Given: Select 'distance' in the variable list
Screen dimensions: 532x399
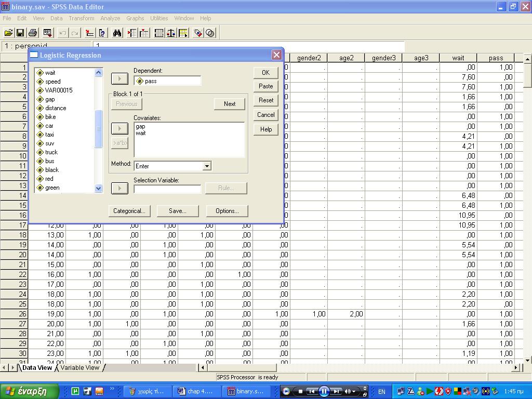Looking at the screenshot, I should [x=55, y=108].
